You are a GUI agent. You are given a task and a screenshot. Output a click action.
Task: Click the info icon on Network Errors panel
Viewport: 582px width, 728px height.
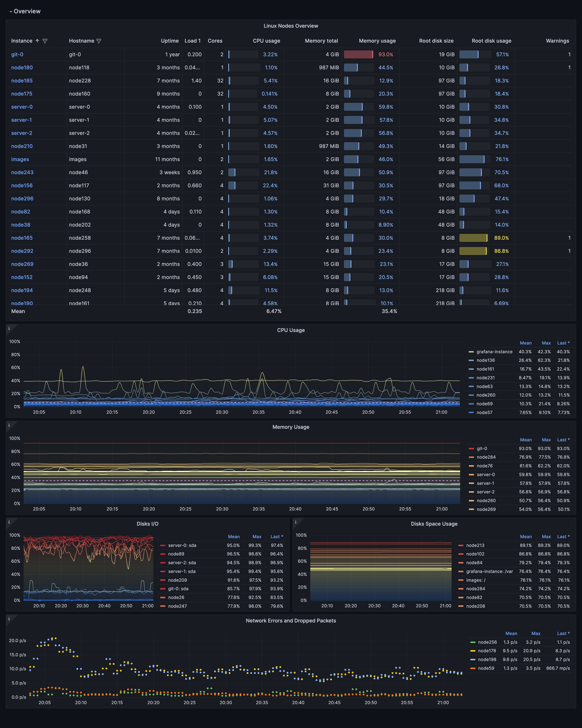click(9, 619)
